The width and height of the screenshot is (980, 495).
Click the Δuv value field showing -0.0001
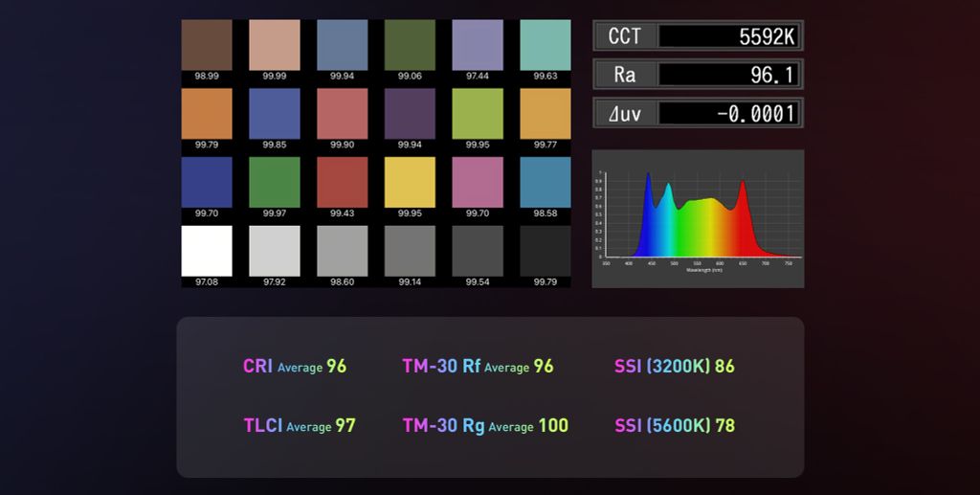729,113
